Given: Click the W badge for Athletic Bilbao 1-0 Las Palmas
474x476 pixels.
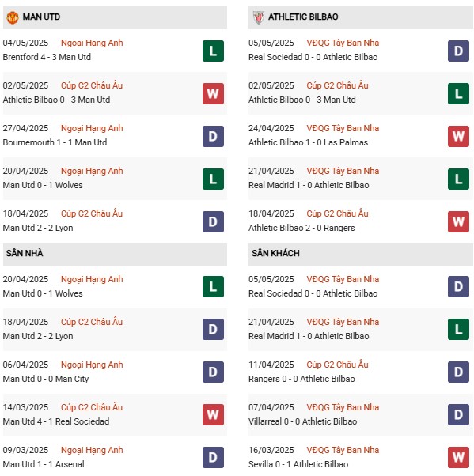Looking at the screenshot, I should tap(458, 136).
